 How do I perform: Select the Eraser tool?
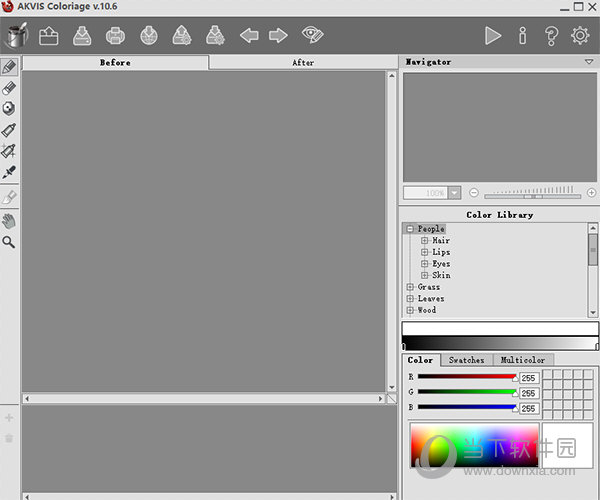point(9,88)
